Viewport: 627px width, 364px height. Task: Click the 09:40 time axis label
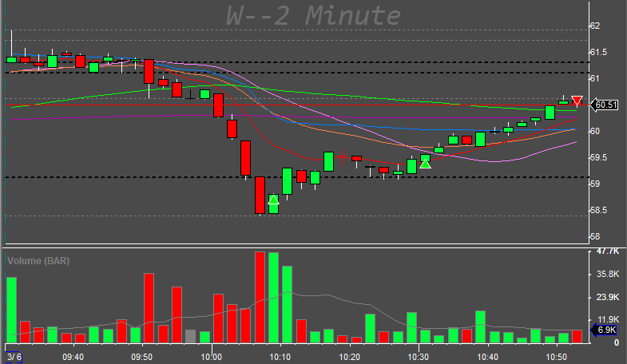pos(73,357)
